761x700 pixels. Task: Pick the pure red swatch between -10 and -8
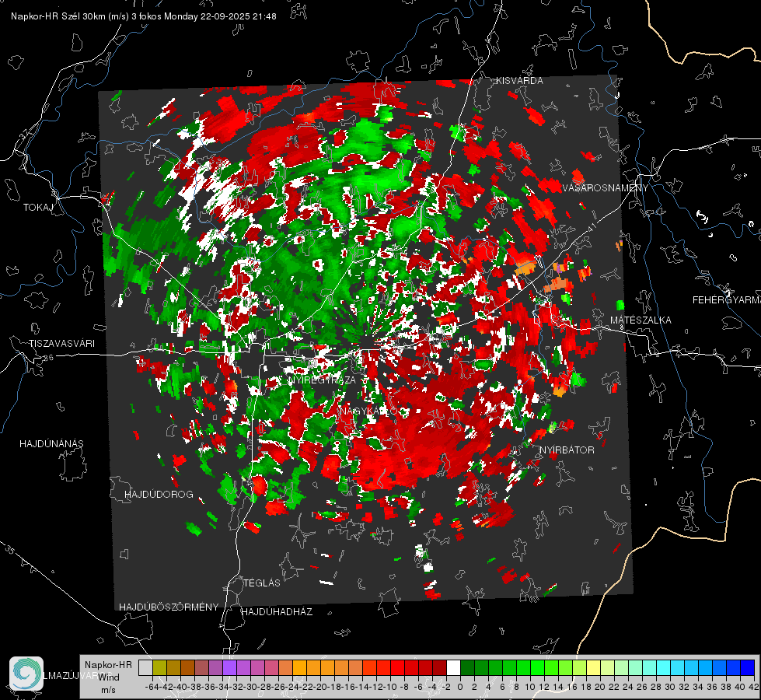(397, 668)
